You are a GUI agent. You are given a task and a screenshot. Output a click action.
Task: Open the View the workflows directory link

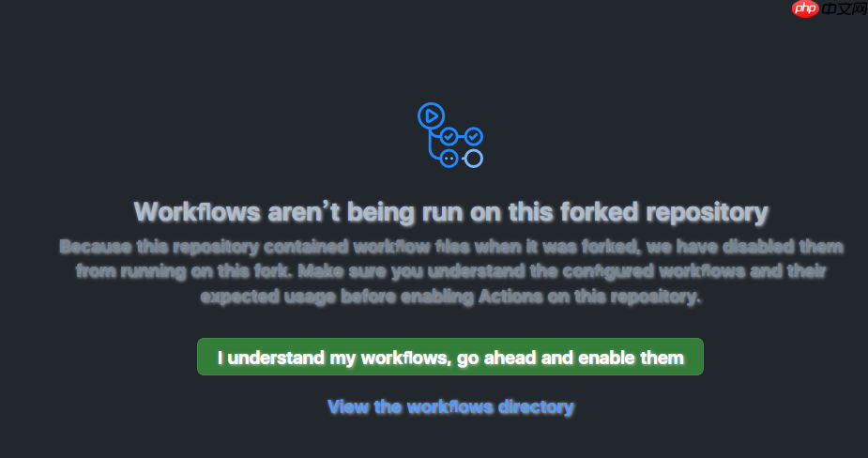pos(450,406)
